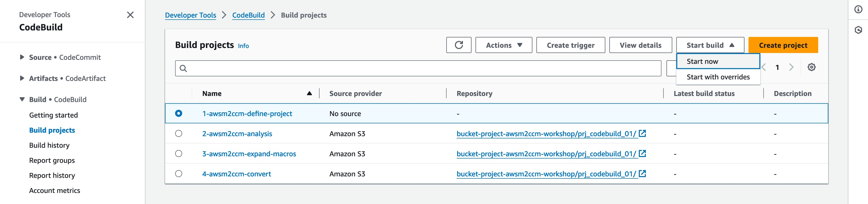Open repository link in 3-awsm2ccm-expand-macros row

pyautogui.click(x=546, y=154)
